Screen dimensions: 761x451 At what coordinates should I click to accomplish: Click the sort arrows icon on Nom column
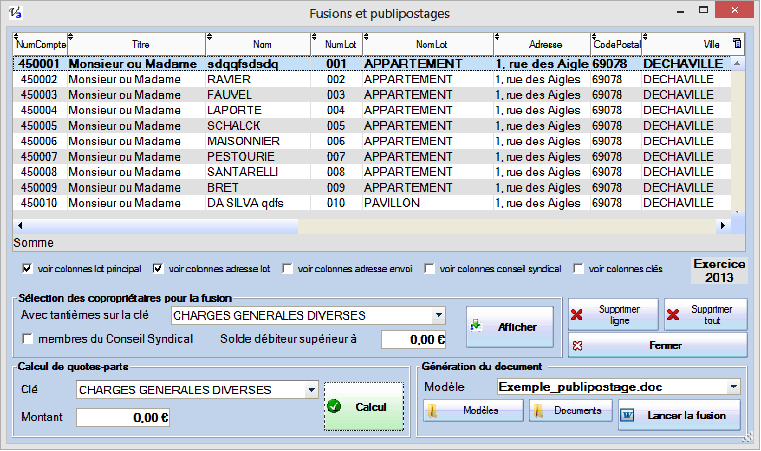tap(210, 37)
